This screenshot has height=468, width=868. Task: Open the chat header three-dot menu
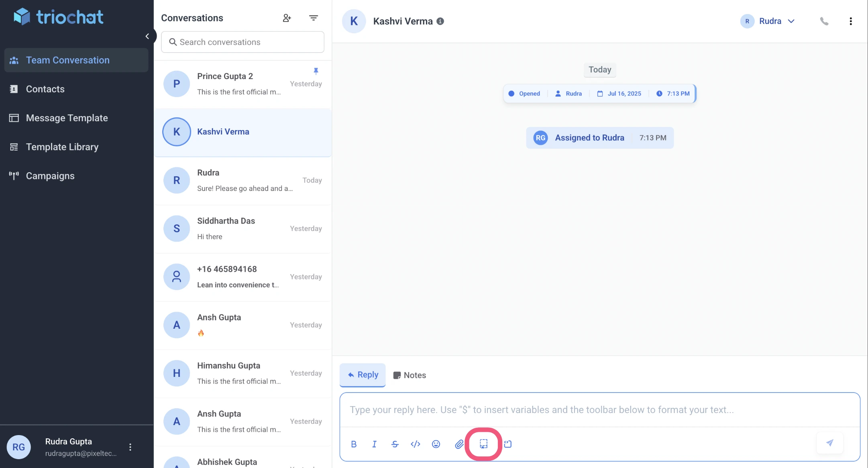tap(850, 21)
